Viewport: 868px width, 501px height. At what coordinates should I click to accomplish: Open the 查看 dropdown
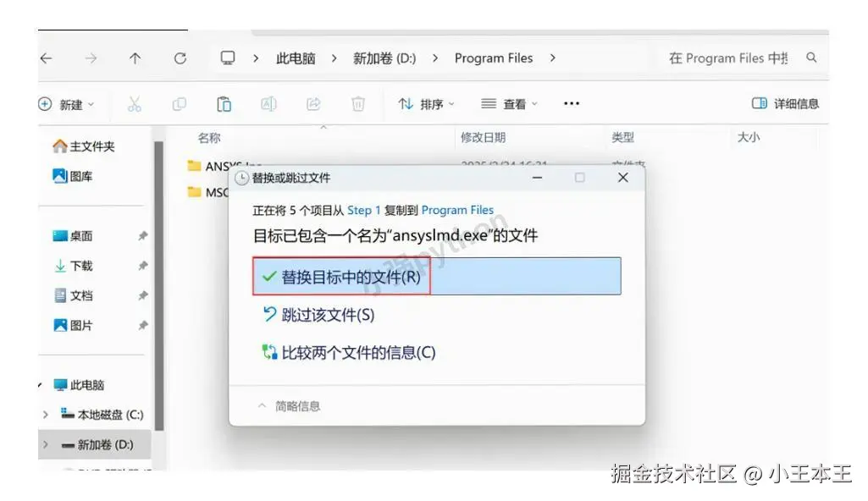(510, 103)
